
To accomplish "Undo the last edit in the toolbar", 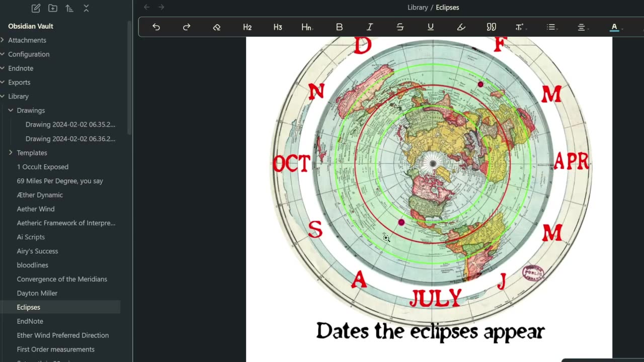I will pyautogui.click(x=156, y=27).
